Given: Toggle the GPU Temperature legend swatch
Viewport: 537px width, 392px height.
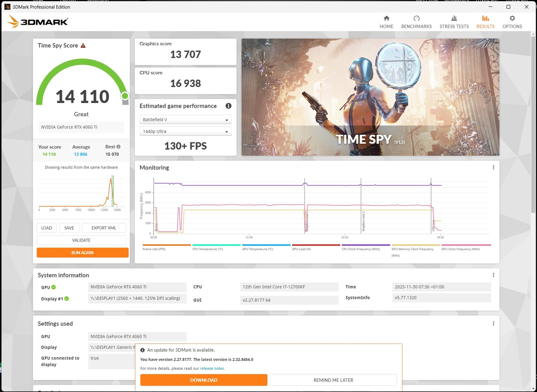Looking at the screenshot, I should click(266, 245).
